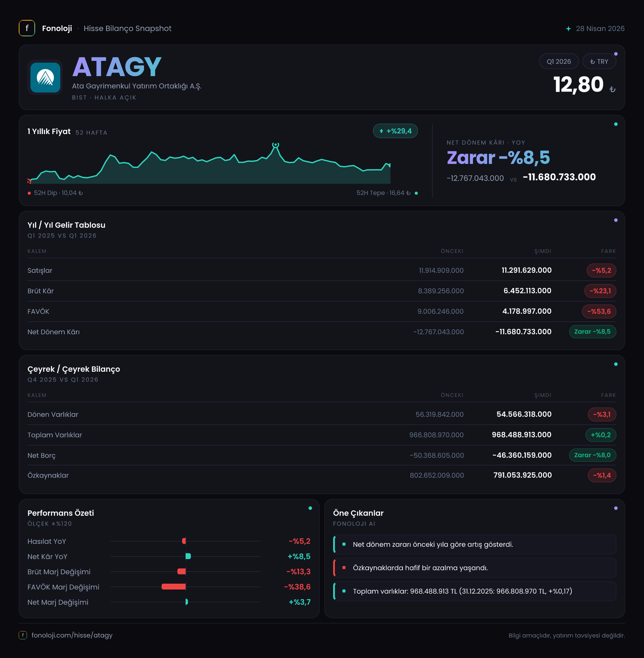The height and width of the screenshot is (658, 644).
Task: Click the up arrow in +%29,4 badge
Action: click(381, 131)
